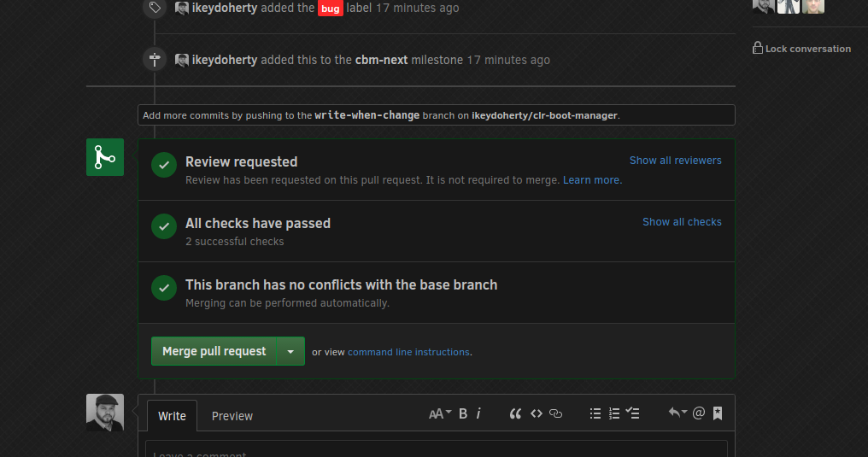The image size is (868, 457).
Task: Click the bookmark reference icon
Action: (718, 413)
